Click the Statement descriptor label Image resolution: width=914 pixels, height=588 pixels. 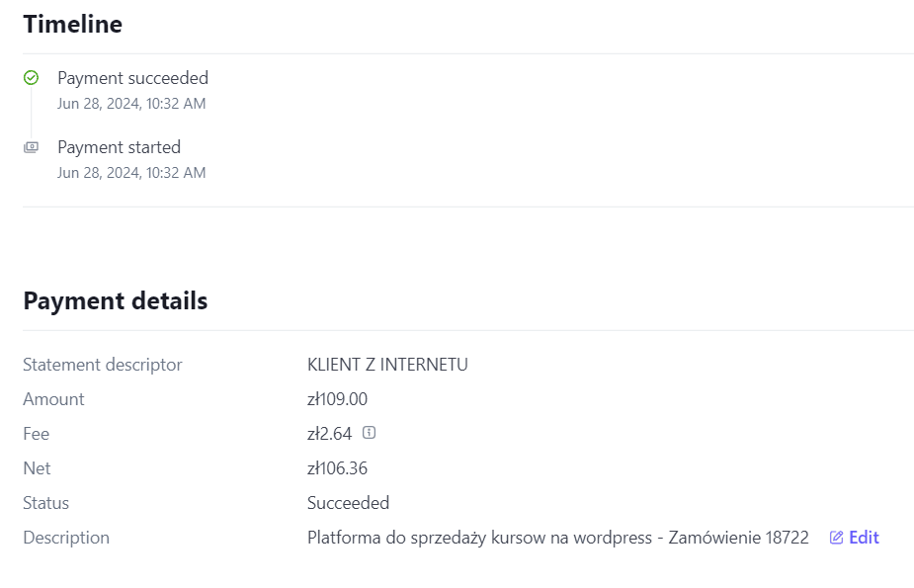pos(103,365)
